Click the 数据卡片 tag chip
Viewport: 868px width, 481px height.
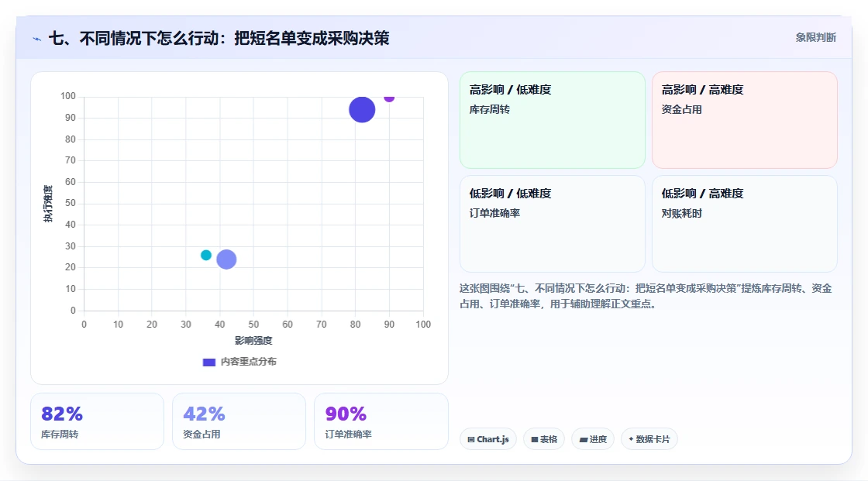(x=649, y=439)
